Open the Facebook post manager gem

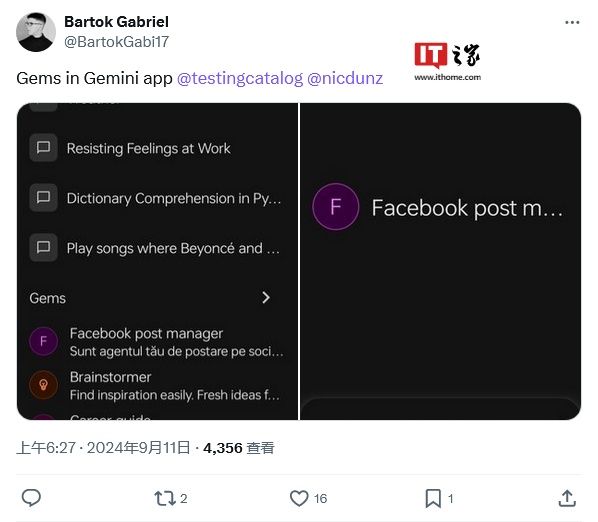[156, 342]
